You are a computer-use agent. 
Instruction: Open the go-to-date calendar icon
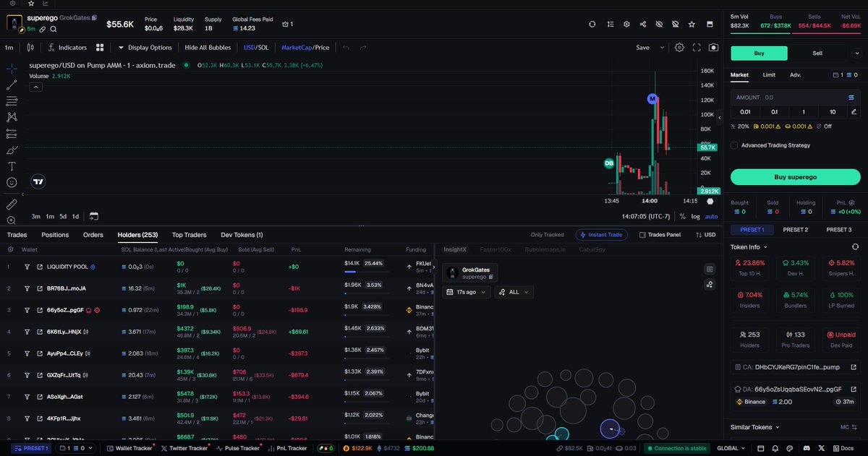click(x=94, y=216)
